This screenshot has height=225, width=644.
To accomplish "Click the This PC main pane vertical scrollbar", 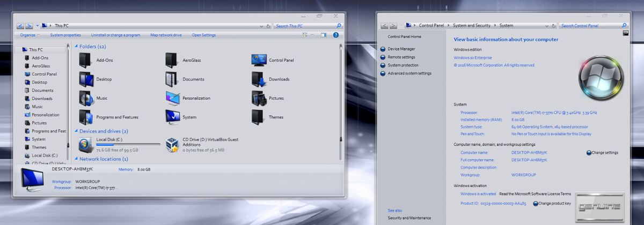I will click(341, 102).
